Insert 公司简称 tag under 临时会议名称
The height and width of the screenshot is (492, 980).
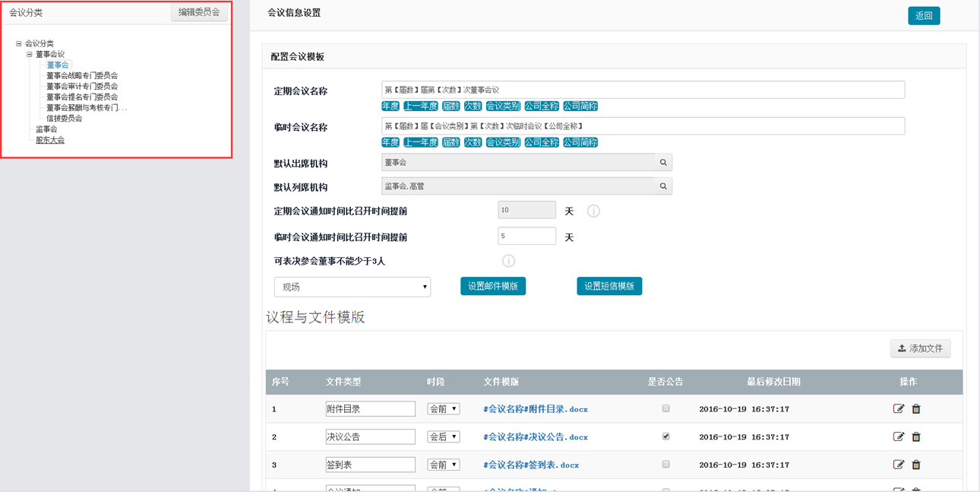pyautogui.click(x=580, y=142)
